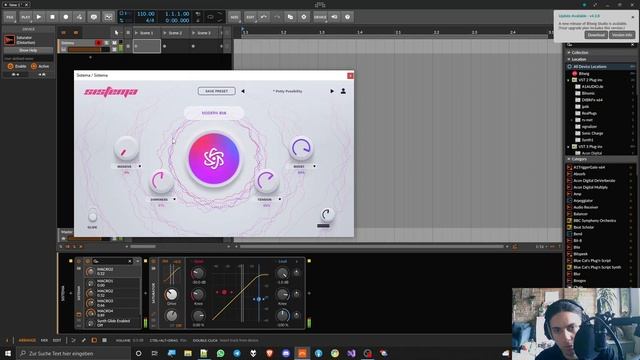The height and width of the screenshot is (360, 640).
Task: Open dropdown arrow beside top-left Sistema knob label
Action: 140,167
